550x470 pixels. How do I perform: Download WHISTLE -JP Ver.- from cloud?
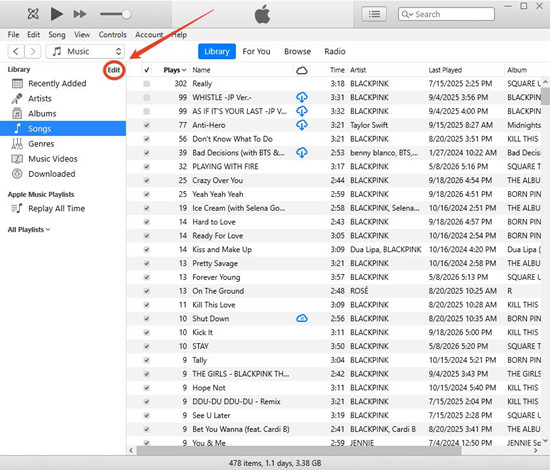coord(302,97)
